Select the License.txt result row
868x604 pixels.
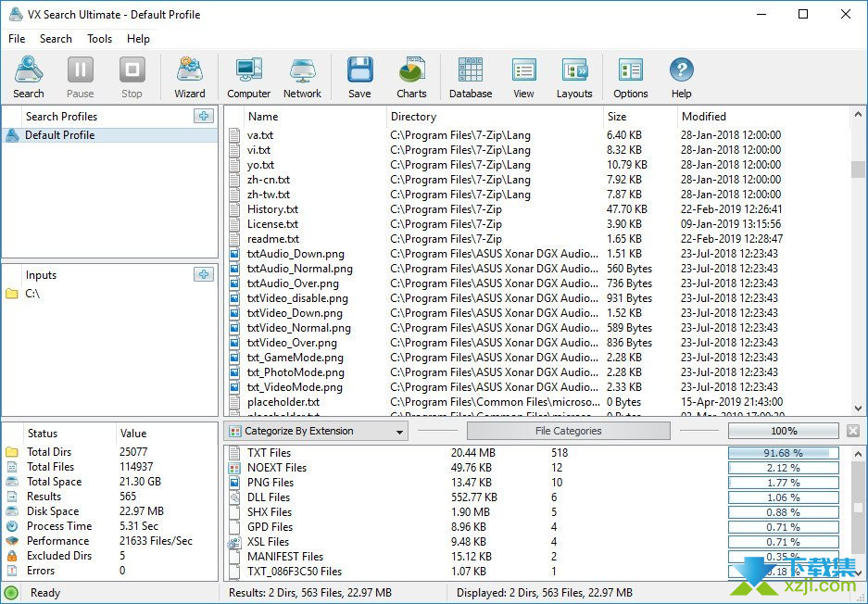coord(537,224)
